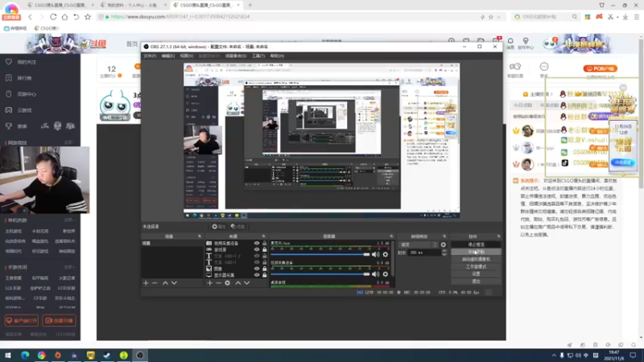Open the transition type dropdown in OBS

click(418, 245)
